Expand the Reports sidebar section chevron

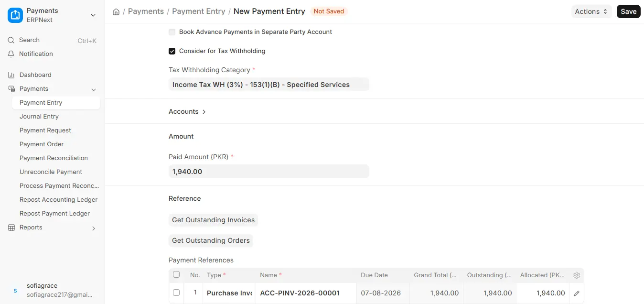coord(94,228)
